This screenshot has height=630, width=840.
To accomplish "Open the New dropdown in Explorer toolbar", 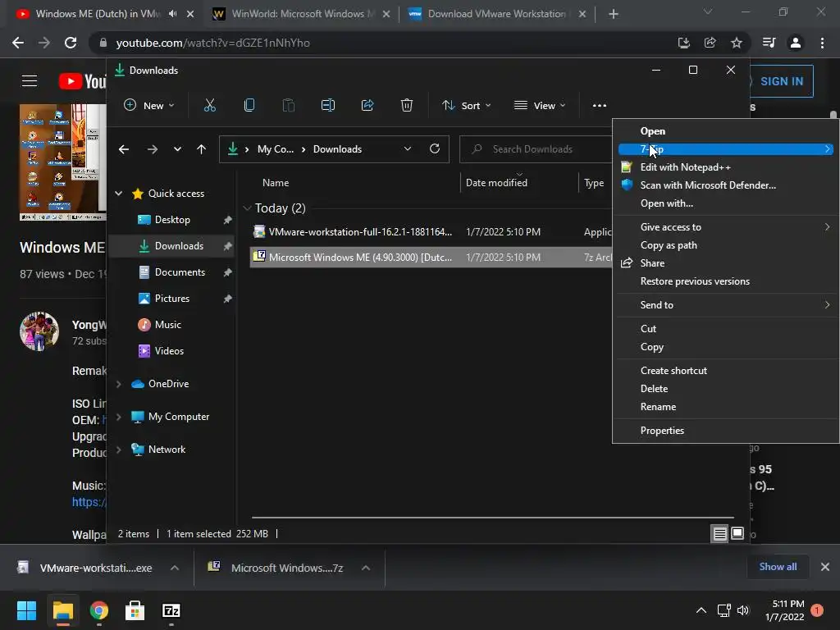I will [149, 106].
